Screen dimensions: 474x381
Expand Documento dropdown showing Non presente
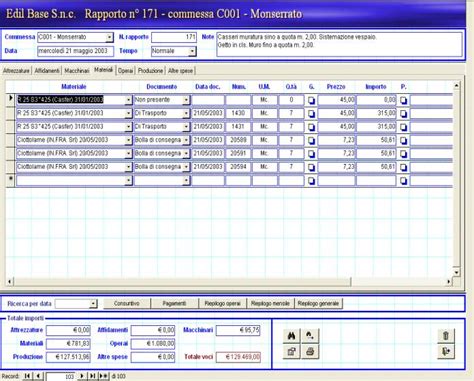coord(186,100)
